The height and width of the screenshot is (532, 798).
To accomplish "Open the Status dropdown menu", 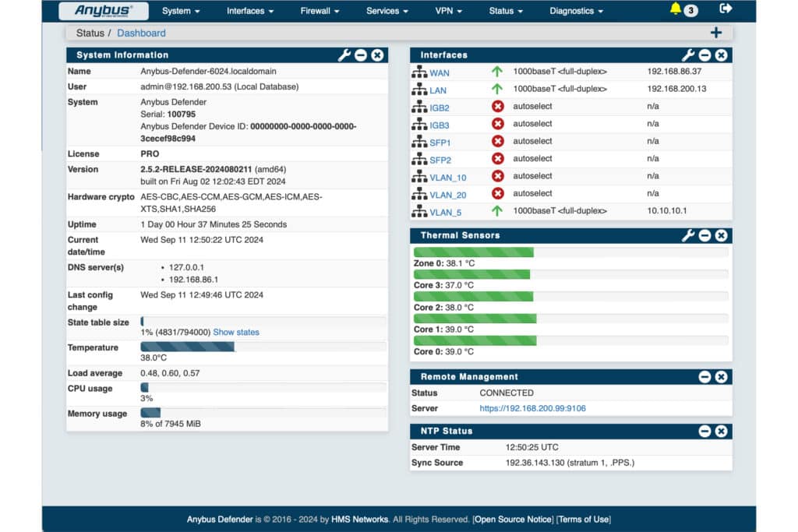I will 505,11.
